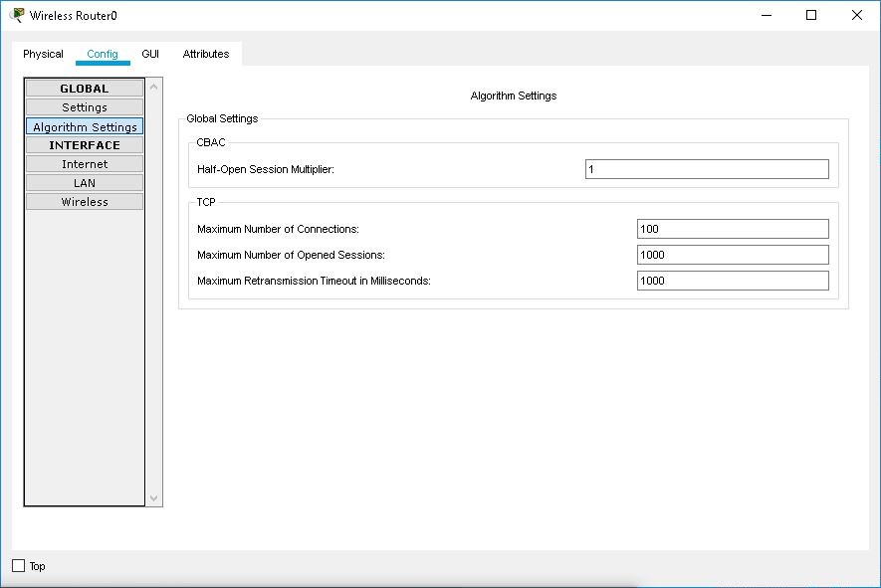View the Attributes tab
Screen dimensions: 881x588
[205, 54]
